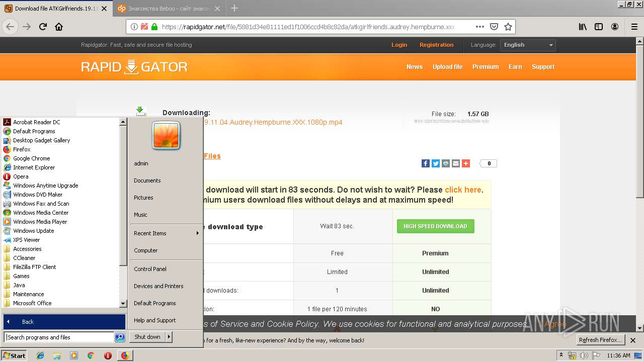Click the Search programs and files box

point(59,337)
